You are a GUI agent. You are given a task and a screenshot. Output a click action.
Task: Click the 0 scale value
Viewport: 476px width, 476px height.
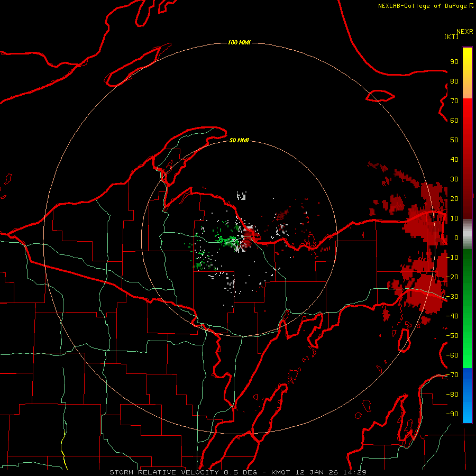(456, 237)
